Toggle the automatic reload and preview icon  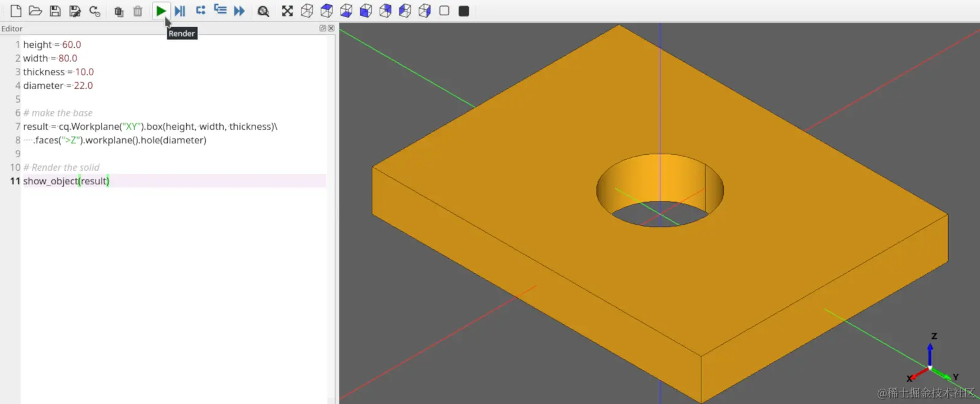tap(94, 11)
